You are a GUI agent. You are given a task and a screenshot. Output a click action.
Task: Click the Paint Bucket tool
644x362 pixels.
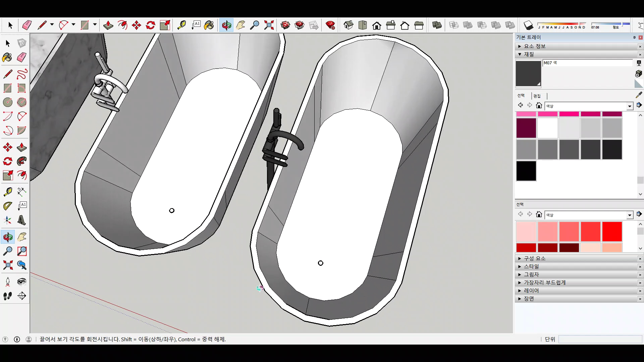[x=209, y=25]
